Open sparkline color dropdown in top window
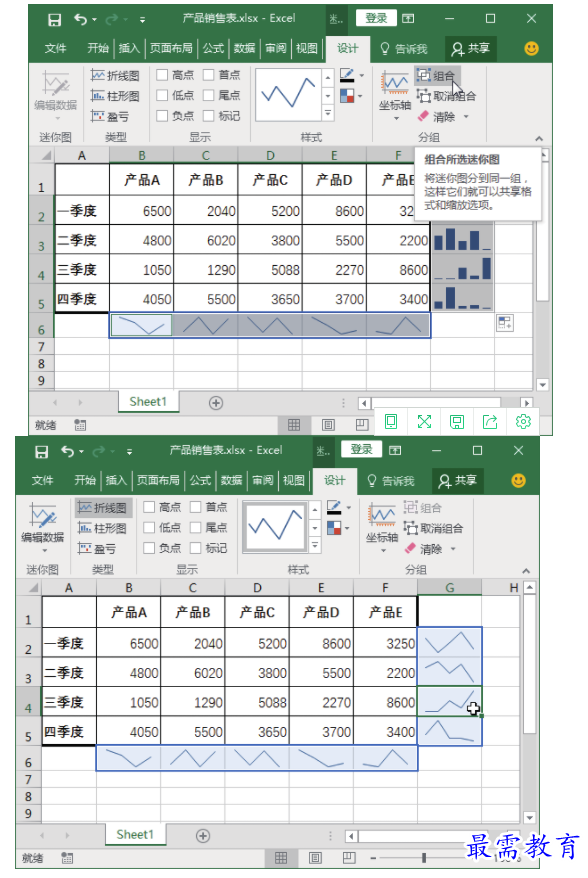This screenshot has height=878, width=588. [362, 76]
